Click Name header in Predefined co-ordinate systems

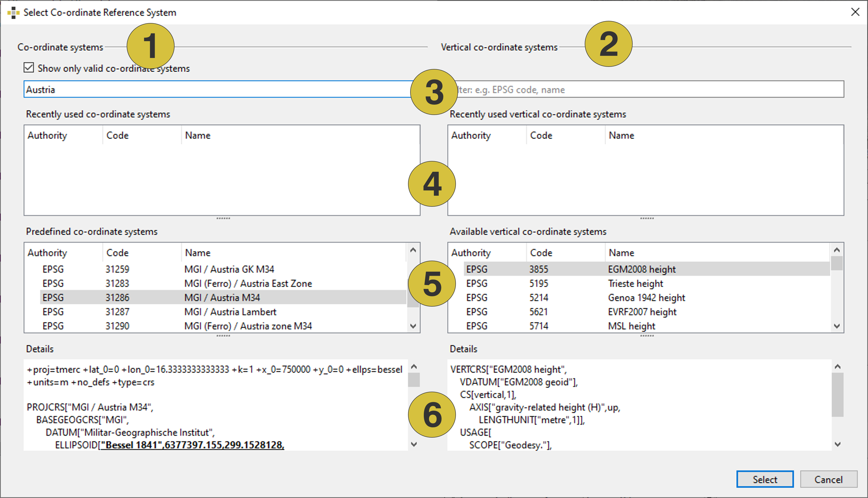tap(294, 253)
